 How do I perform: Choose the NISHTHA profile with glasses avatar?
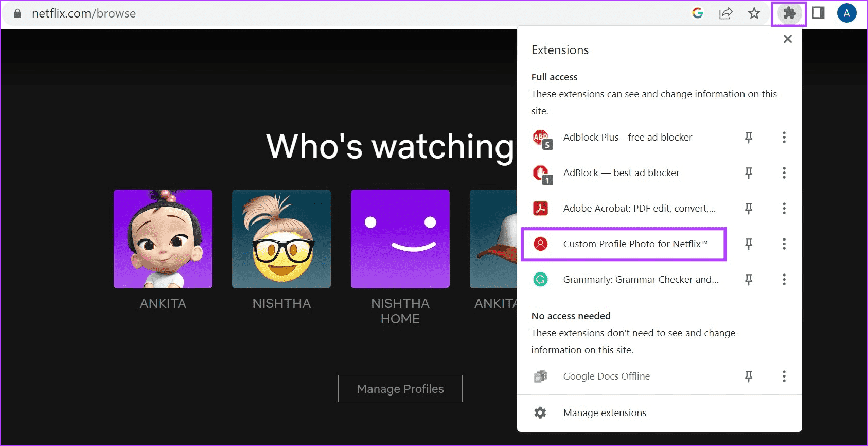click(281, 239)
